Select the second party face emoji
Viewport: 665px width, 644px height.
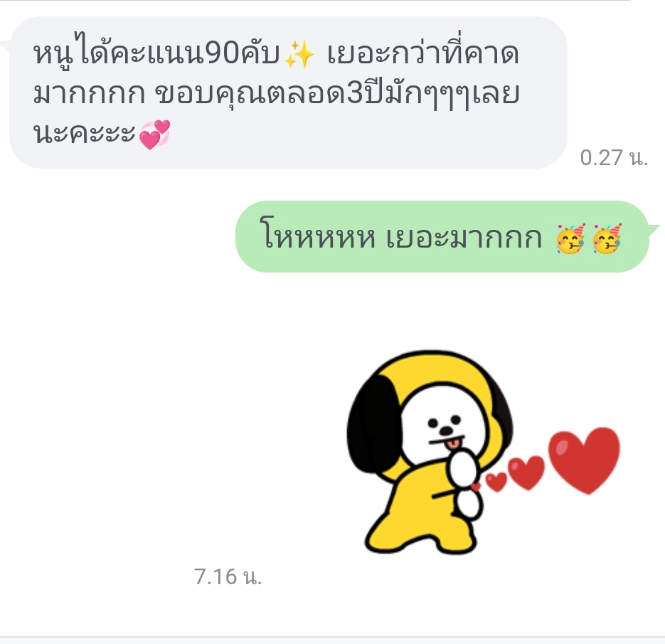pyautogui.click(x=607, y=238)
